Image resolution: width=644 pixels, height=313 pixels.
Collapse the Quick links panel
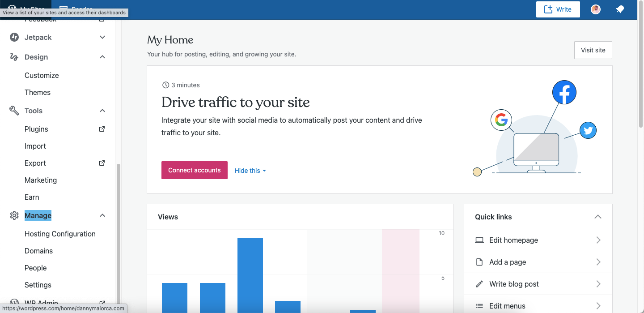[598, 217]
